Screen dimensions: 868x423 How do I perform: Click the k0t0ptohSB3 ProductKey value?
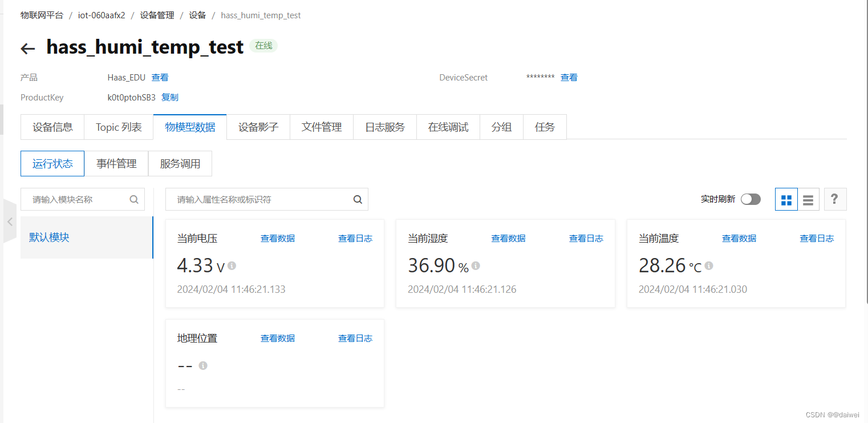[132, 98]
